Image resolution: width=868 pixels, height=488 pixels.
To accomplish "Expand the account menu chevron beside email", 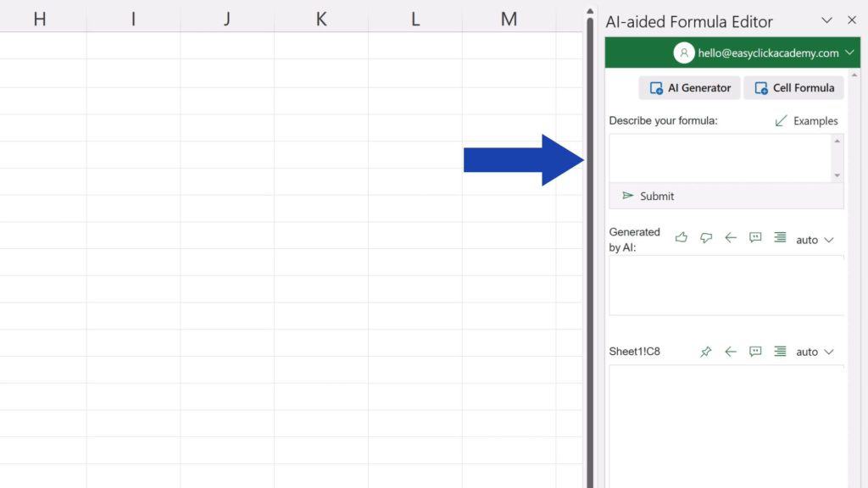I will pyautogui.click(x=850, y=53).
